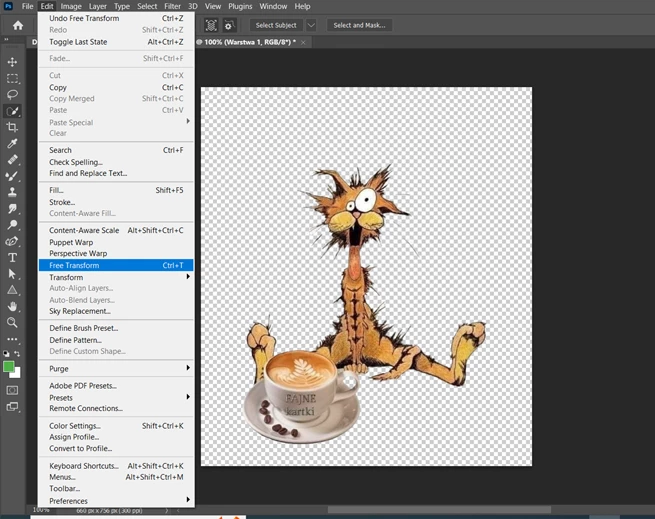Open the Edit Toolbar three-dots button

[x=12, y=339]
